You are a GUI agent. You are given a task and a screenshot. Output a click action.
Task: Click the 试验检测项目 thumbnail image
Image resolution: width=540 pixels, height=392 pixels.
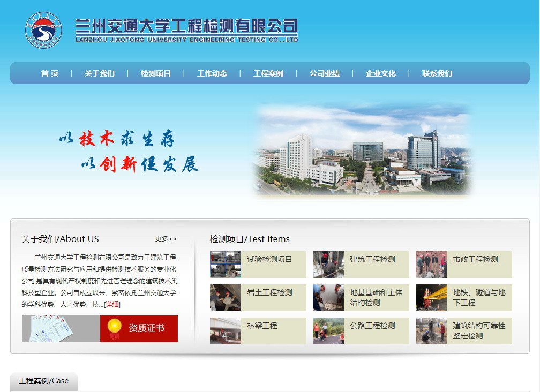pyautogui.click(x=226, y=265)
